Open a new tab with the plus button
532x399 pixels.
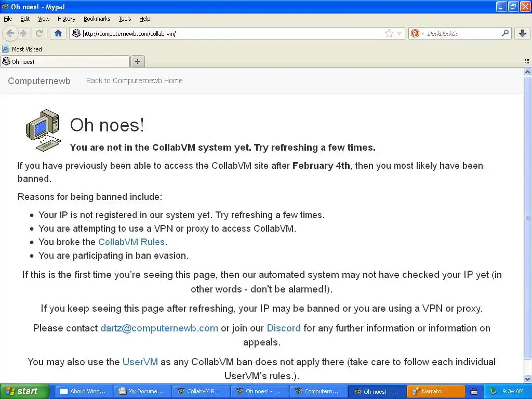tap(137, 61)
